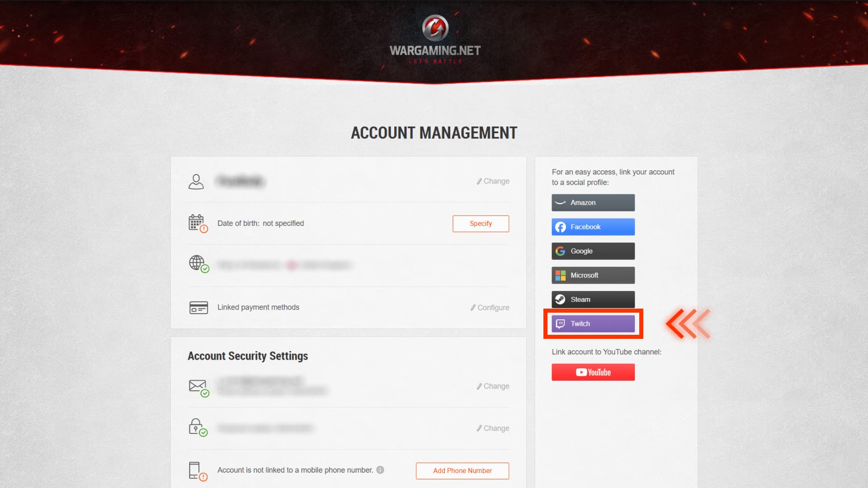Open Configure for linked payment methods
The width and height of the screenshot is (868, 488).
coord(490,308)
